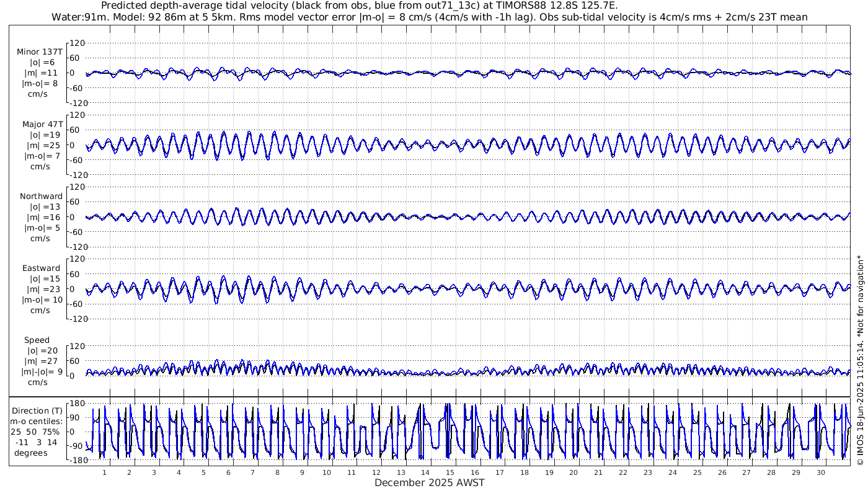The height and width of the screenshot is (496, 868).
Task: Click the 'December 2025 AWST' axis title
Action: tap(429, 482)
